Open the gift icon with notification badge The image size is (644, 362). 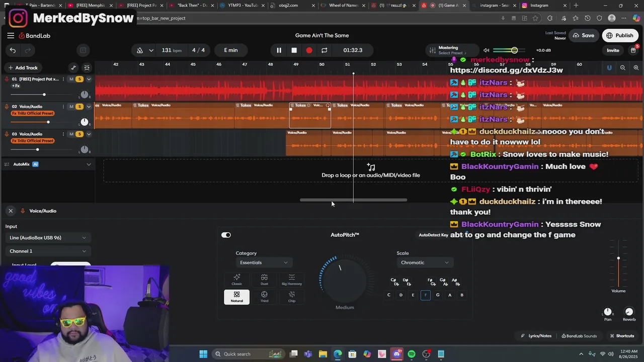633,50
